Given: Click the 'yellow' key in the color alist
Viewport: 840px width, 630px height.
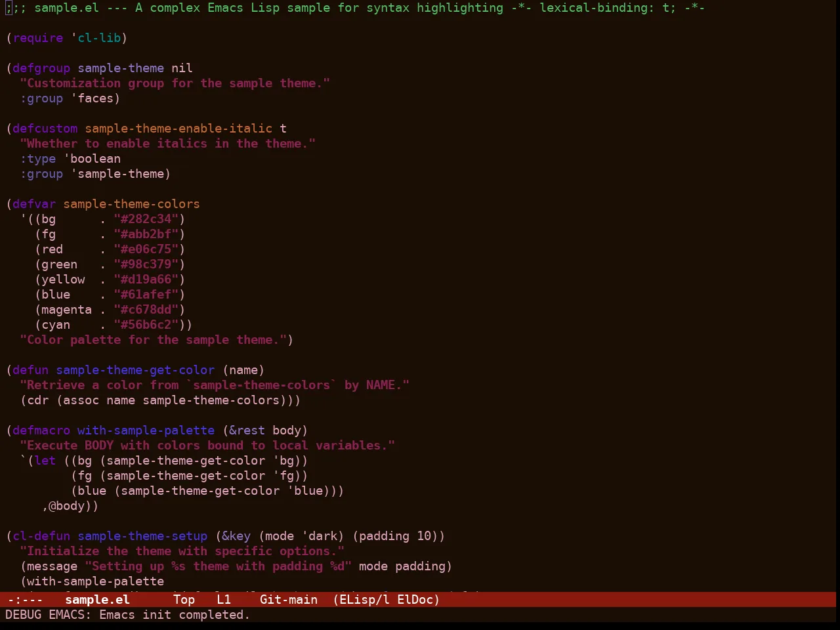Looking at the screenshot, I should tap(63, 280).
